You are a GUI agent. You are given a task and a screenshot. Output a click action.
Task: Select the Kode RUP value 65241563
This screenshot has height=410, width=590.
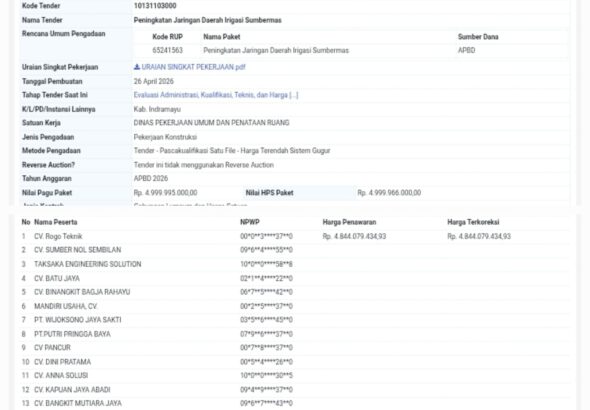coord(167,50)
